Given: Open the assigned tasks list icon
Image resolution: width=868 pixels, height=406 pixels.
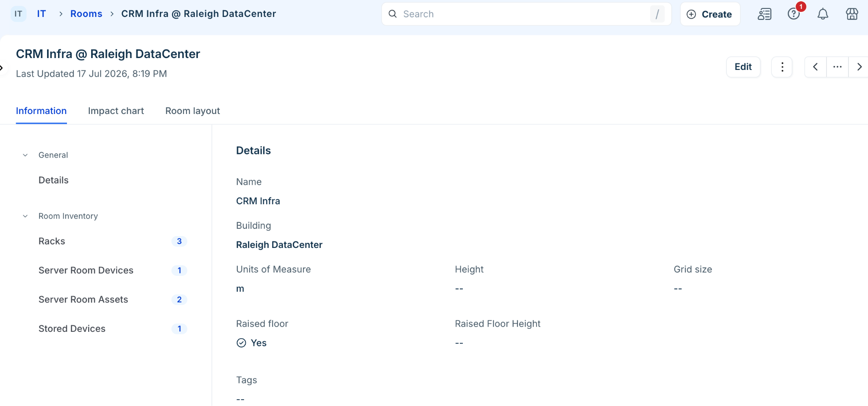Looking at the screenshot, I should tap(765, 14).
